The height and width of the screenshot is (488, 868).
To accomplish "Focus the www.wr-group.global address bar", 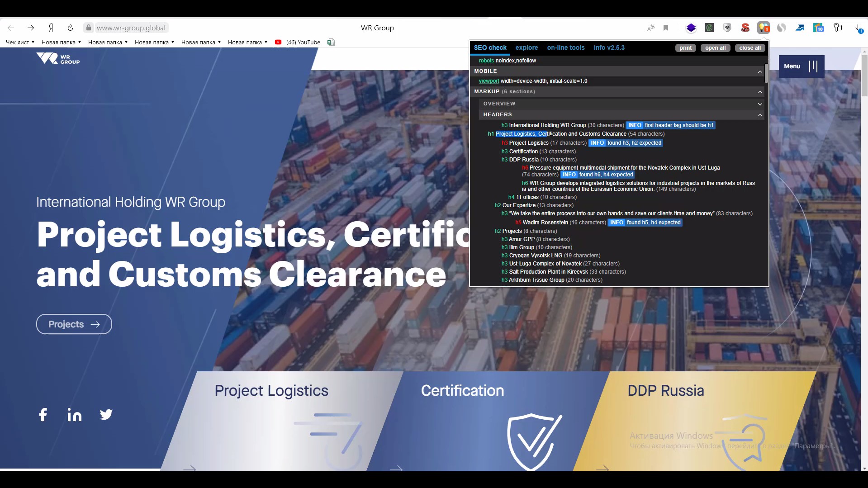I will (x=131, y=28).
